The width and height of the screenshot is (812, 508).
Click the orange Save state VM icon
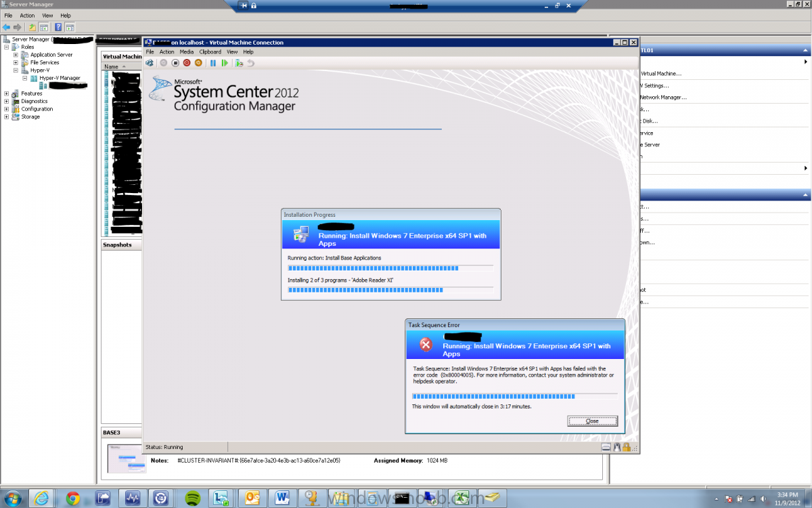click(x=198, y=63)
